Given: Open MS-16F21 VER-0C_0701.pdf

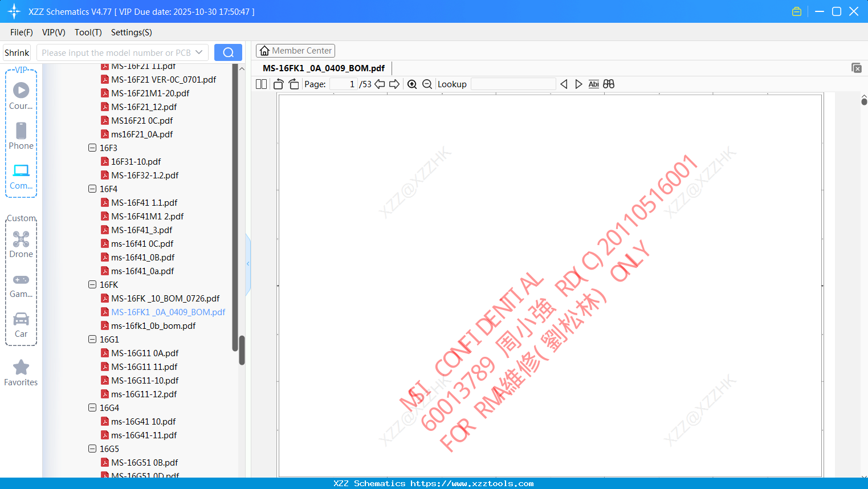Looking at the screenshot, I should [164, 79].
